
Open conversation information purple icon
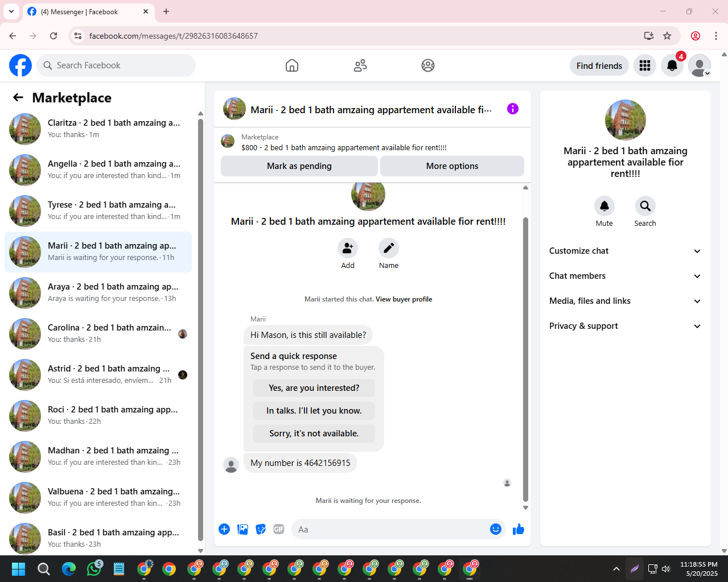coord(513,109)
